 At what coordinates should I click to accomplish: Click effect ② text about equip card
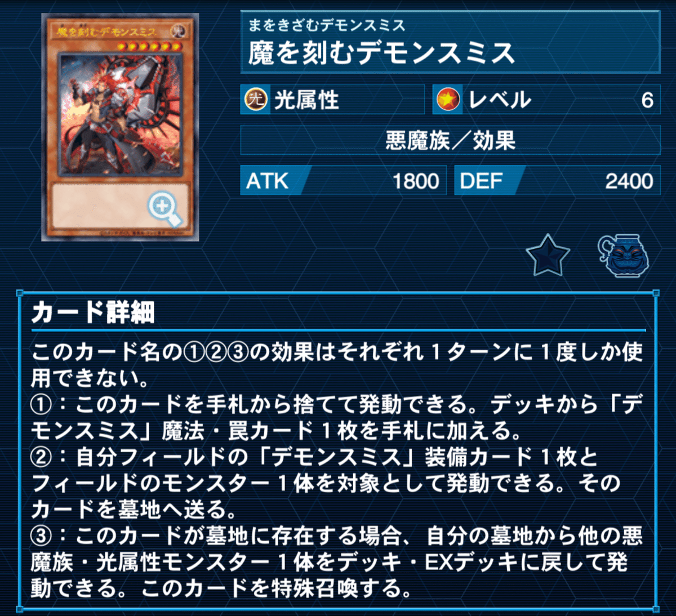click(326, 483)
